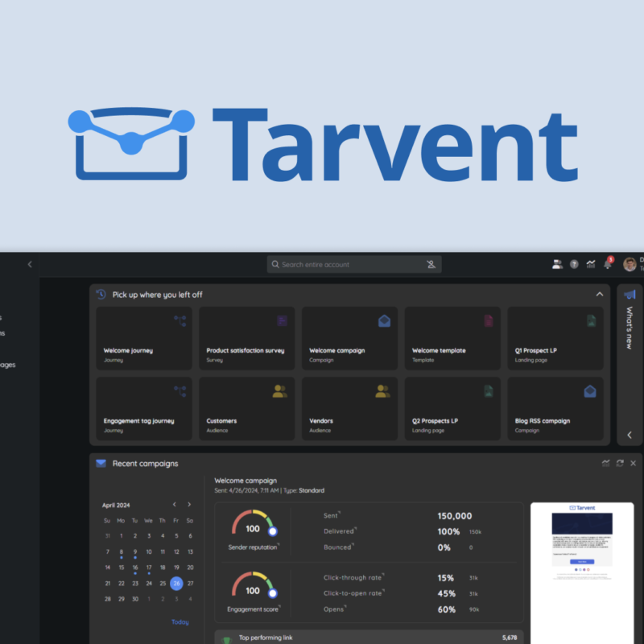The width and height of the screenshot is (644, 644).
Task: Open the Customers audience card
Action: [x=247, y=409]
